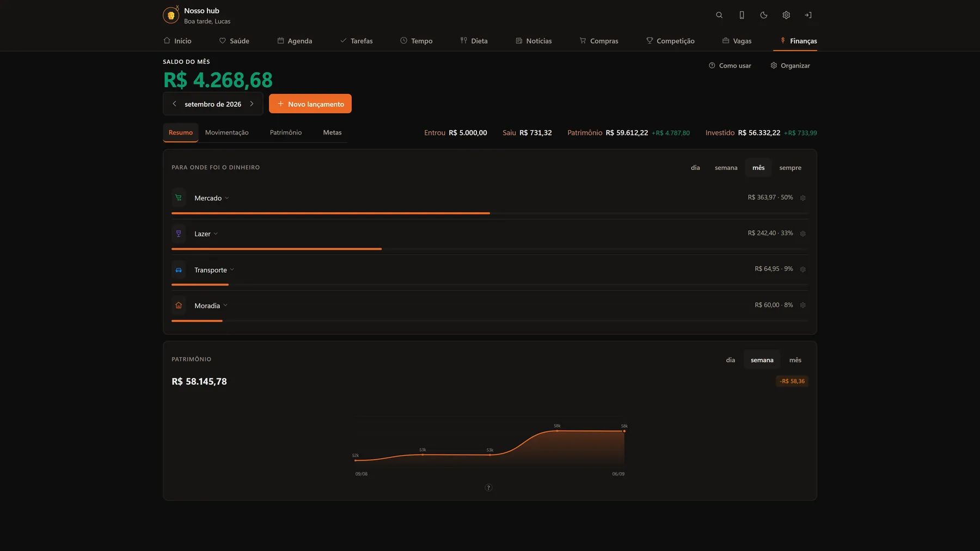Switch to Metas tab
Viewport: 980px width, 551px height.
pos(332,133)
